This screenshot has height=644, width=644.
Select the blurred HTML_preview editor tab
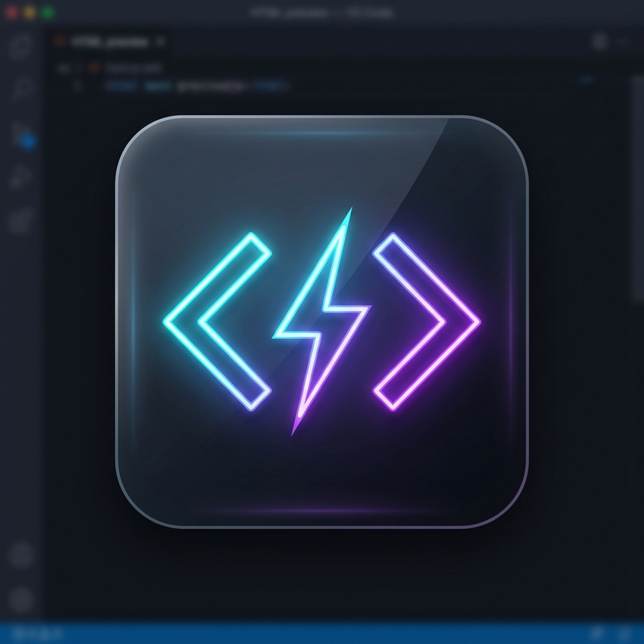pyautogui.click(x=109, y=42)
